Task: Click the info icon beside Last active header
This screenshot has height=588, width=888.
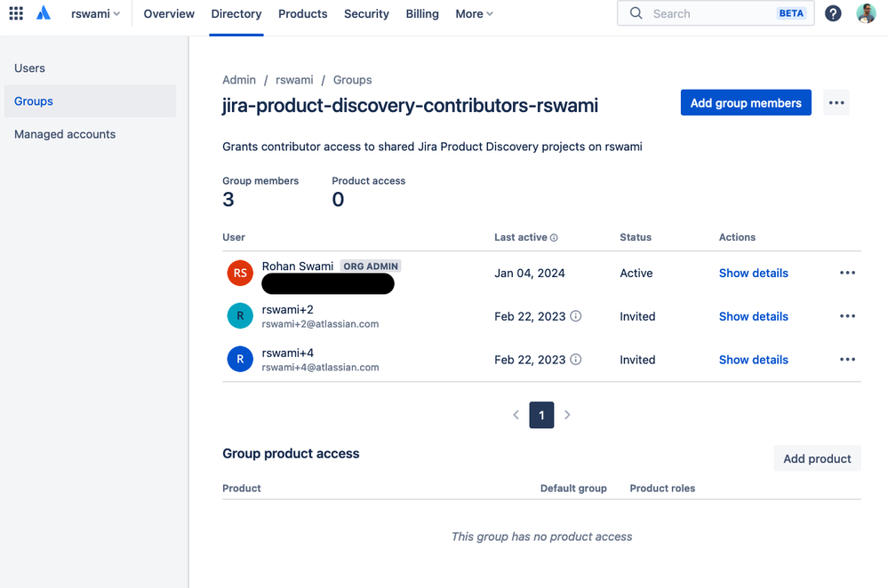Action: coord(554,238)
